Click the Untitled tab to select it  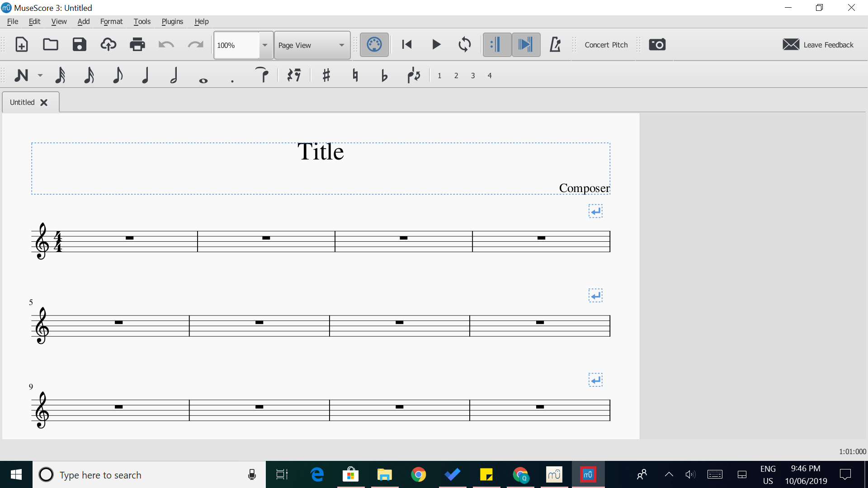tap(23, 102)
